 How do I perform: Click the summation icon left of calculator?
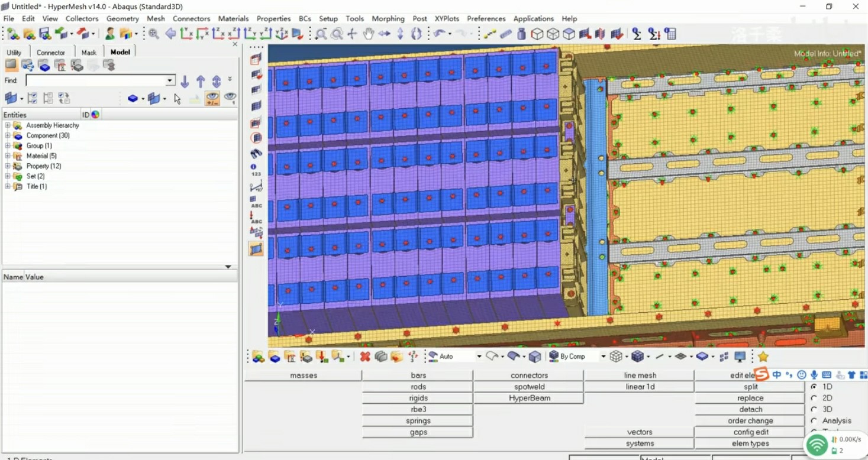coord(654,34)
